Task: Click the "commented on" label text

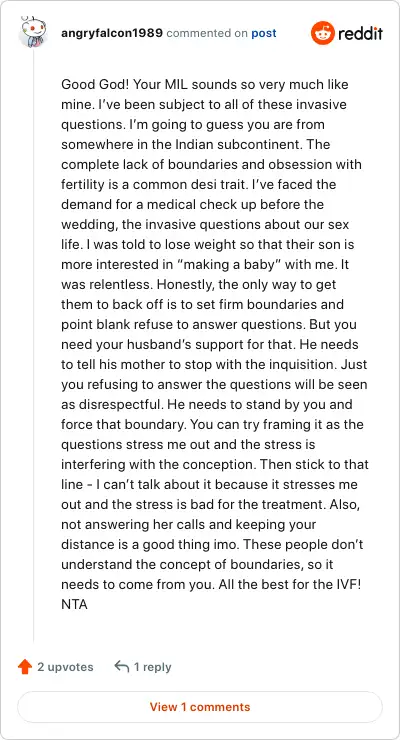Action: (x=208, y=34)
